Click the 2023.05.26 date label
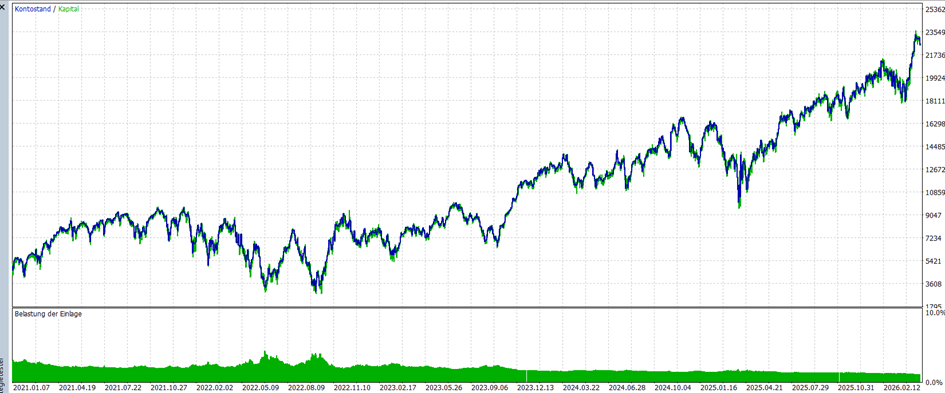Screen dimensions: 945x393 pyautogui.click(x=443, y=388)
